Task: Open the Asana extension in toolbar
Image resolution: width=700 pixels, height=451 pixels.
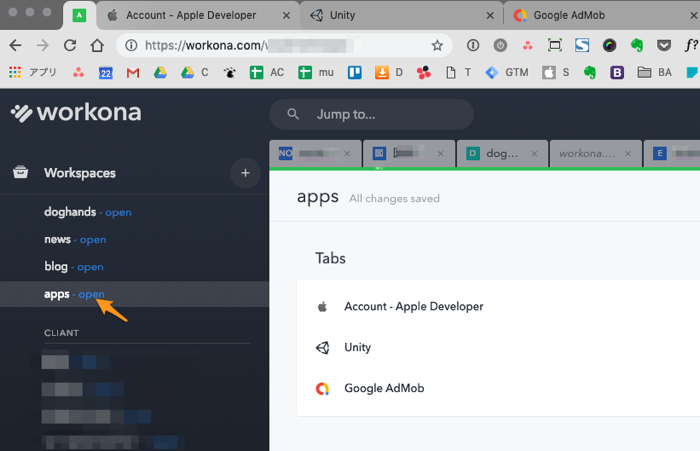Action: (x=528, y=45)
